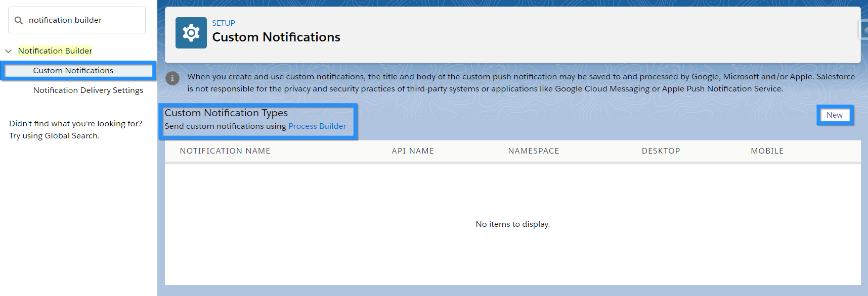Screen dimensions: 868x296
Task: Click the Namespace column header
Action: (534, 151)
